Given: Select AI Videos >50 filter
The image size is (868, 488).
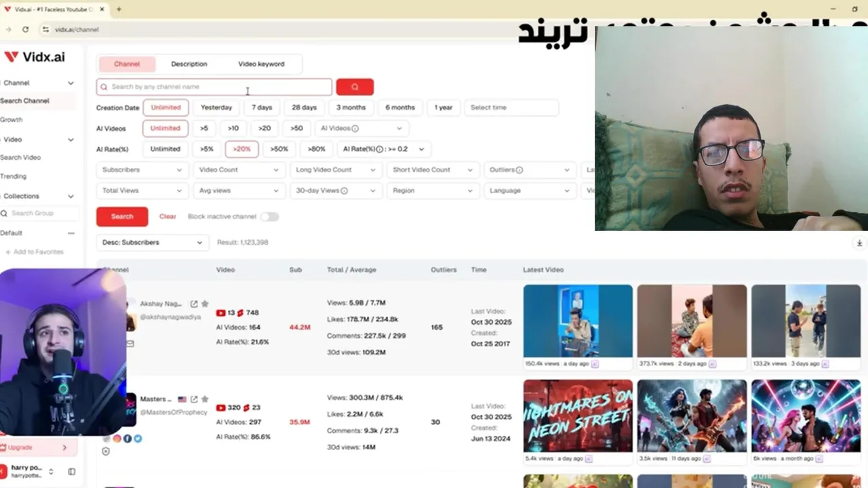Looking at the screenshot, I should pyautogui.click(x=296, y=128).
